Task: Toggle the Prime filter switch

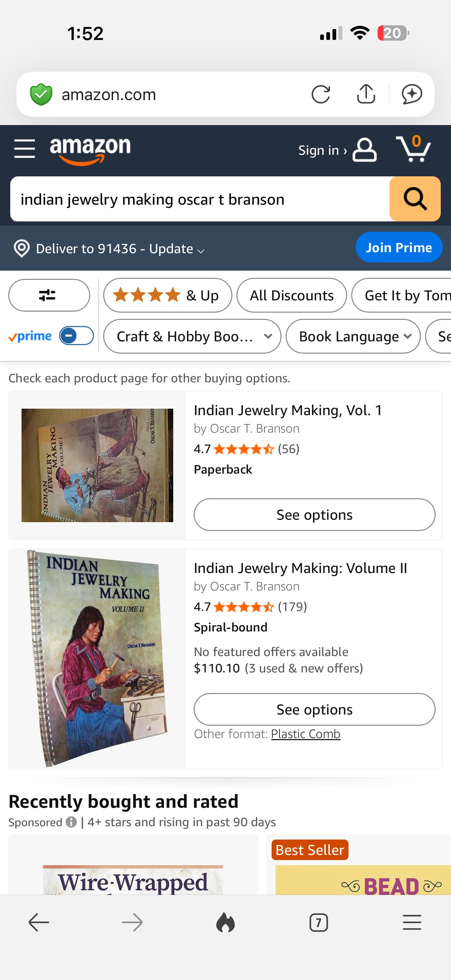Action: (77, 336)
